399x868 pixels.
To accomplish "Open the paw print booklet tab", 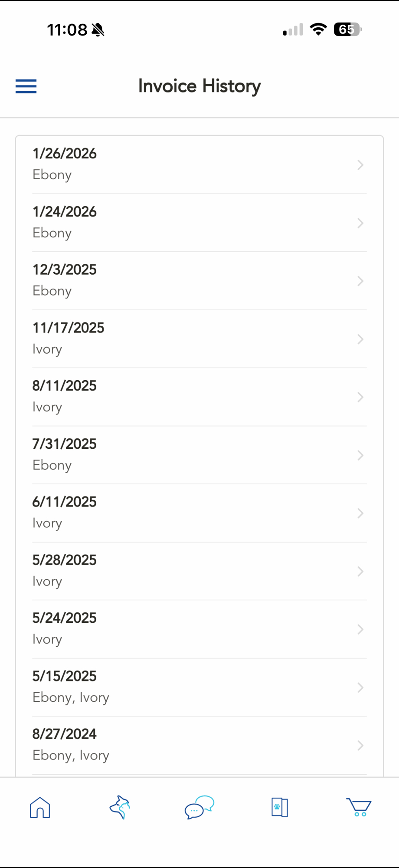I will [x=279, y=808].
